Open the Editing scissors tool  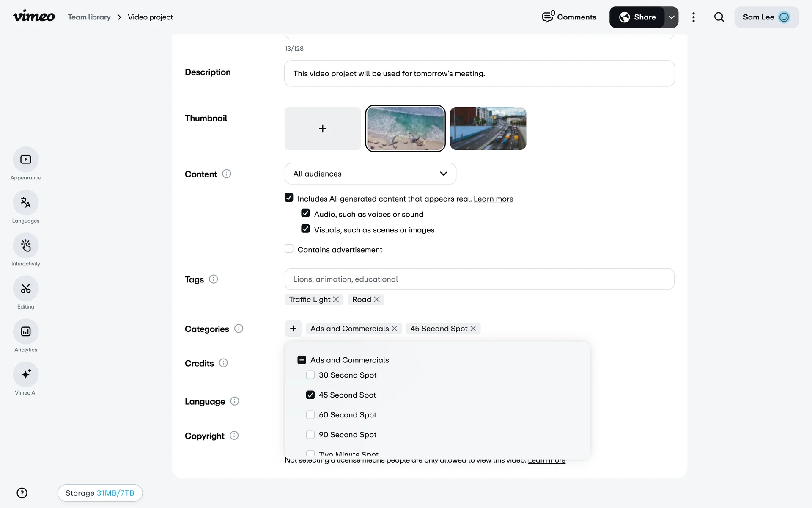(x=26, y=289)
